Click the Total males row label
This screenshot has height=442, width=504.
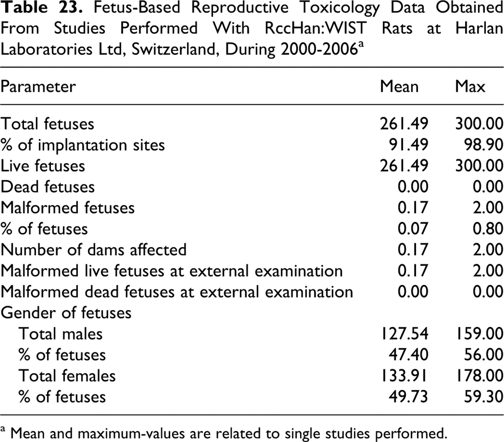(x=60, y=334)
